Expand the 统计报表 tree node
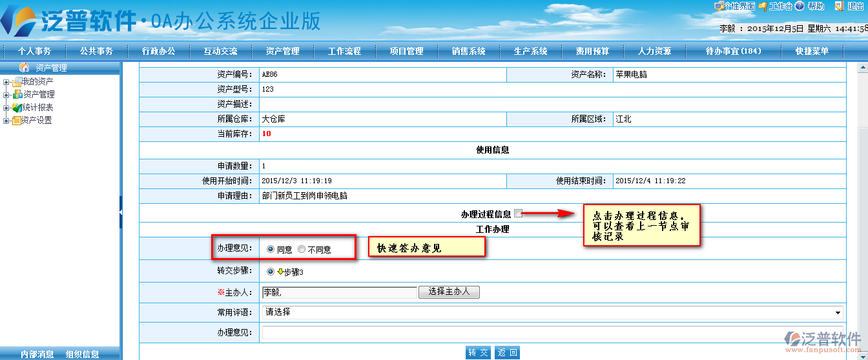 point(6,108)
